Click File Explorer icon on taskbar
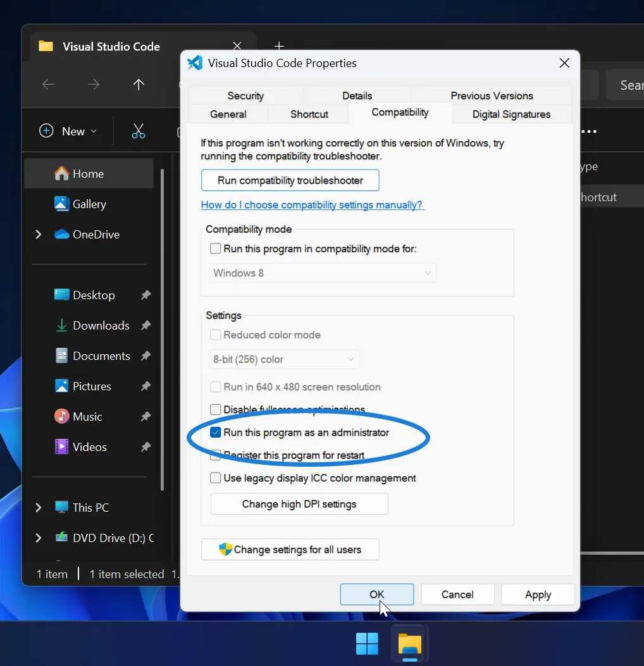 coord(409,643)
